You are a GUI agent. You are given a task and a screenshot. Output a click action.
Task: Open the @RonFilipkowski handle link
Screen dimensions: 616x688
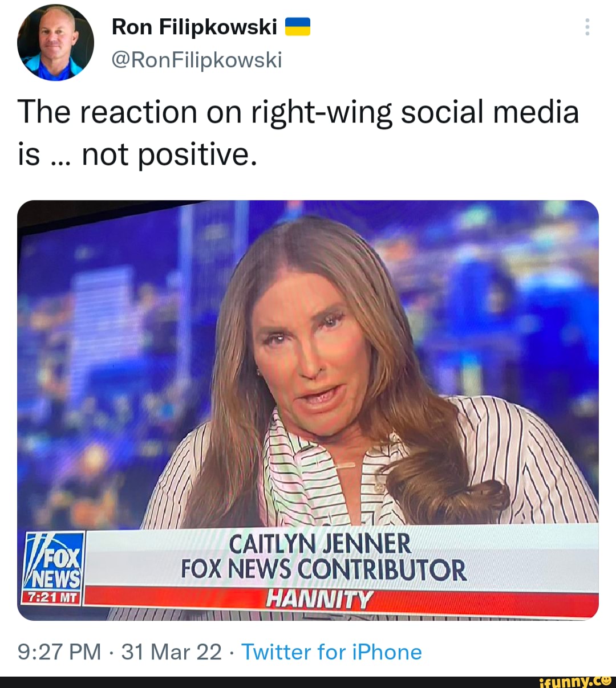pyautogui.click(x=197, y=59)
